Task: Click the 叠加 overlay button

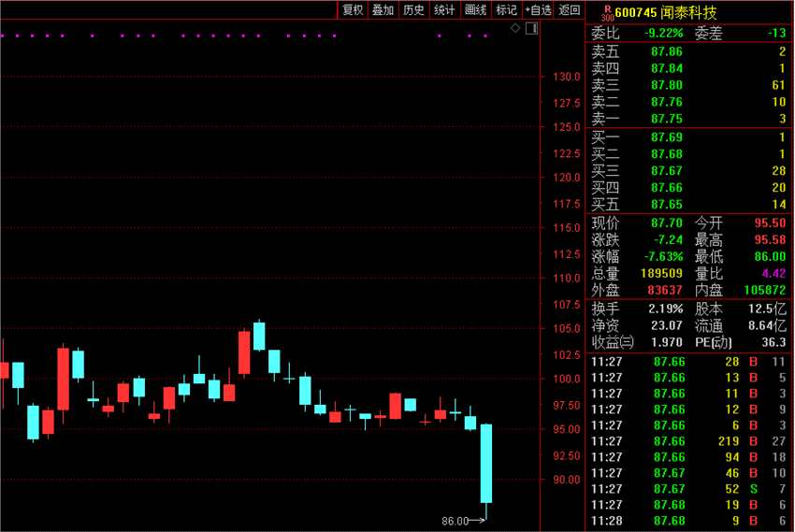Action: [x=383, y=9]
